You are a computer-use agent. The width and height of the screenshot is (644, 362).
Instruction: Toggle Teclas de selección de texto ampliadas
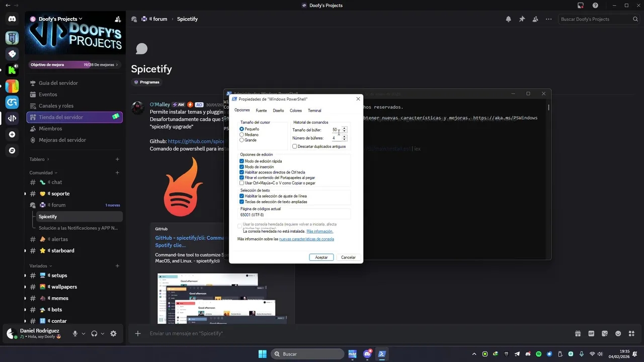[x=273, y=202]
